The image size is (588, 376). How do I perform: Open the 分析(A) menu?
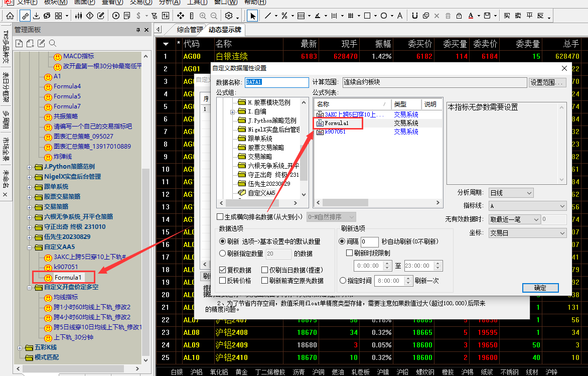point(170,2)
